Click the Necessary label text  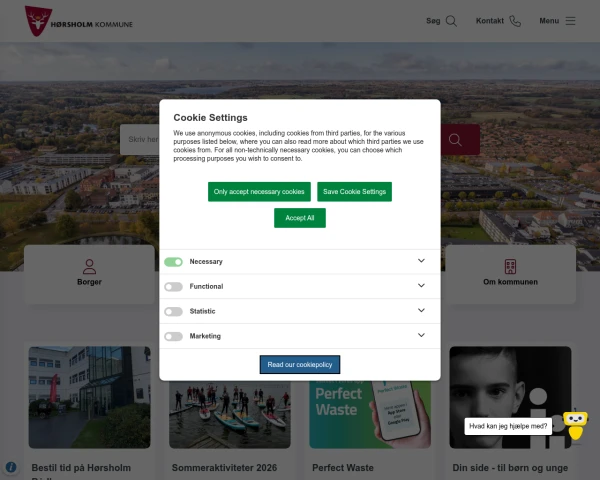[206, 262]
